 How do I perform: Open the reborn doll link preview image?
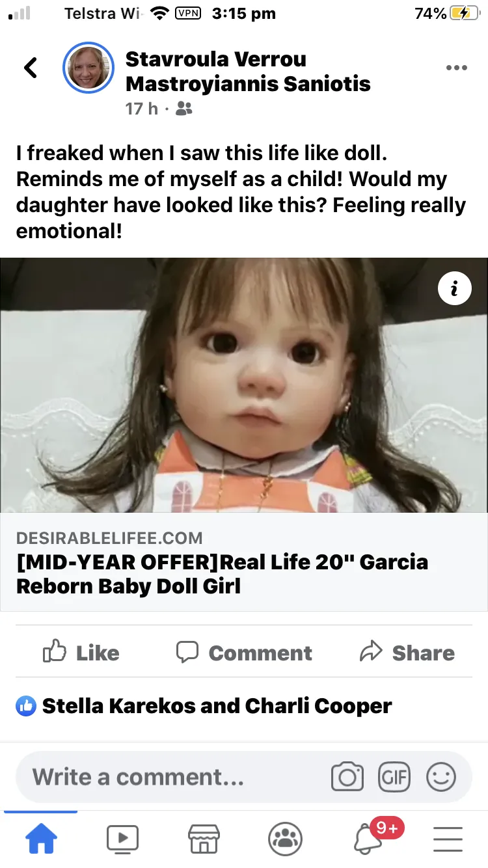coord(244,385)
